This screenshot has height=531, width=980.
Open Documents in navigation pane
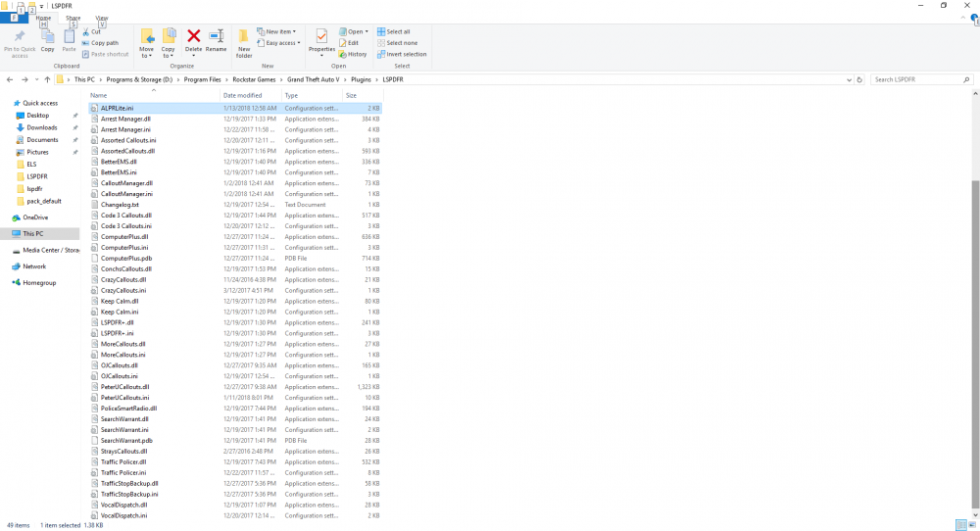pyautogui.click(x=42, y=140)
